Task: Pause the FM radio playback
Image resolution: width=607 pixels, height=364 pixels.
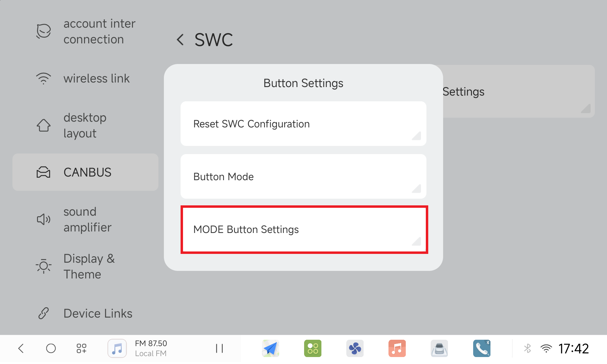Action: pyautogui.click(x=219, y=348)
